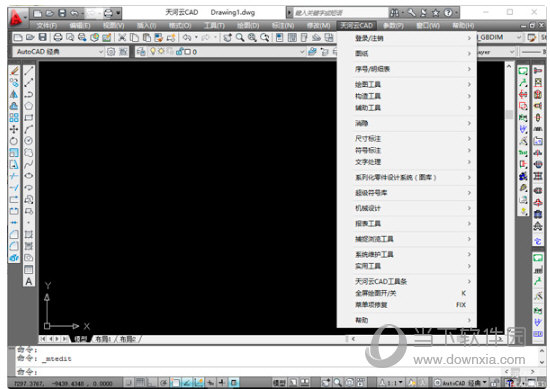
Task: Click the Open folder icon in standard toolbar
Action: [30, 37]
